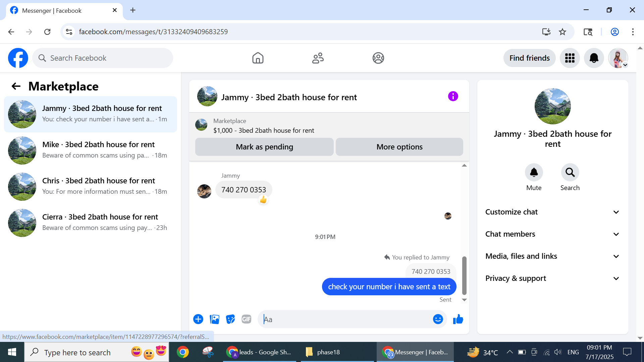Open the Friends icon in top navigation
The image size is (644, 362).
[x=318, y=58]
